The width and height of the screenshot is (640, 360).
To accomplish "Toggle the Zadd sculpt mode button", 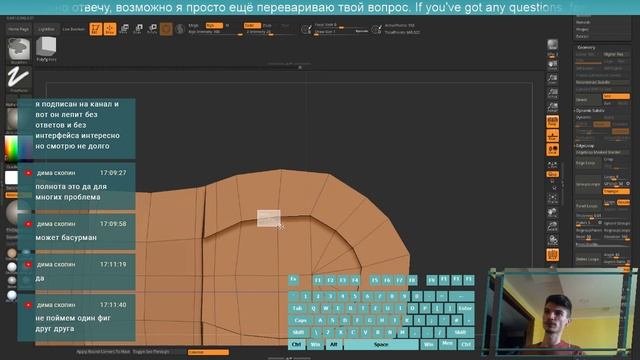I will (x=252, y=25).
